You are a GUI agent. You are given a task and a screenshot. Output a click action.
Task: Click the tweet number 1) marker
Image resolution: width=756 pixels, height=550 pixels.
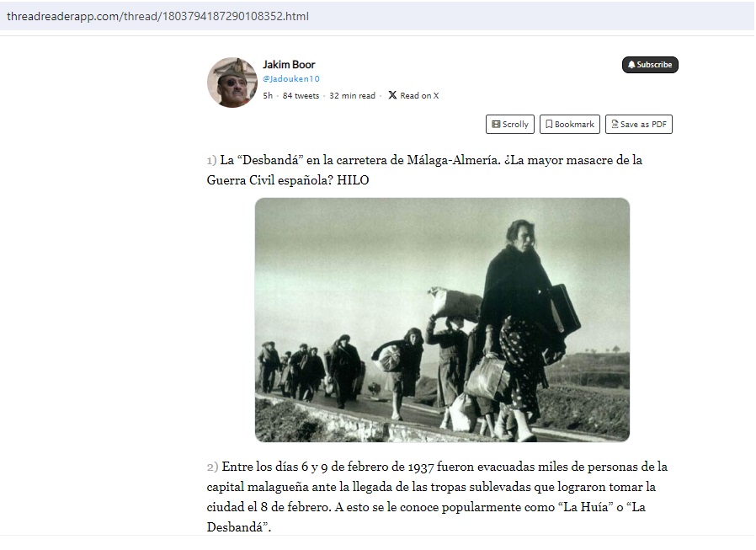211,160
